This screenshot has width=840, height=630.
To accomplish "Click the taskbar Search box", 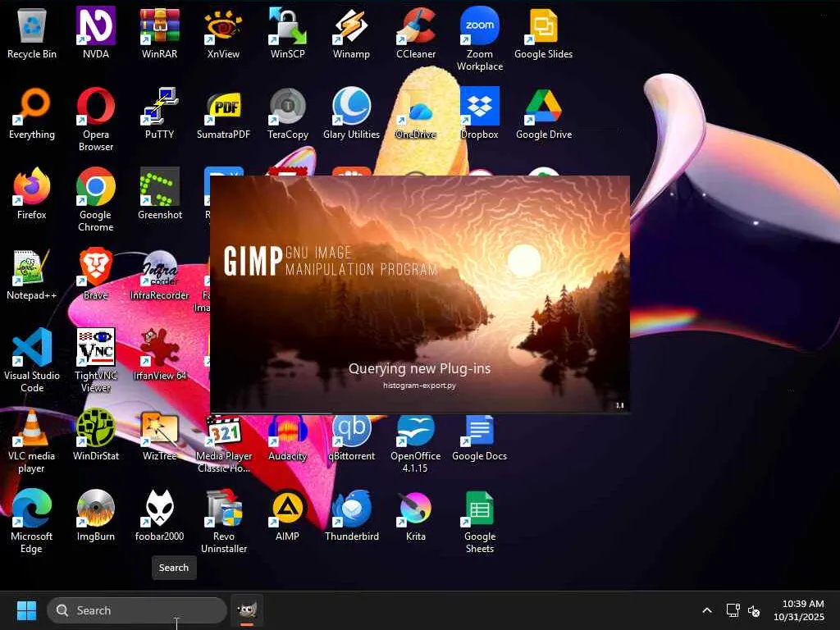I will click(137, 610).
